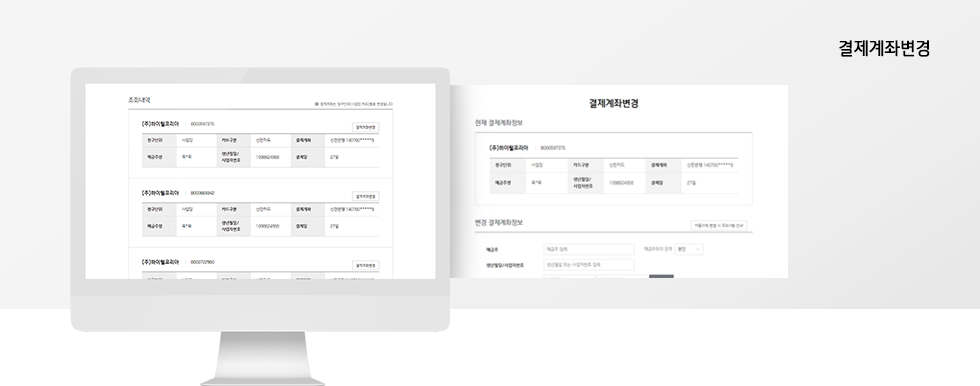Screen dimensions: 980x386
Task: Click 1098624958 business number in the right panel
Action: 621,183
